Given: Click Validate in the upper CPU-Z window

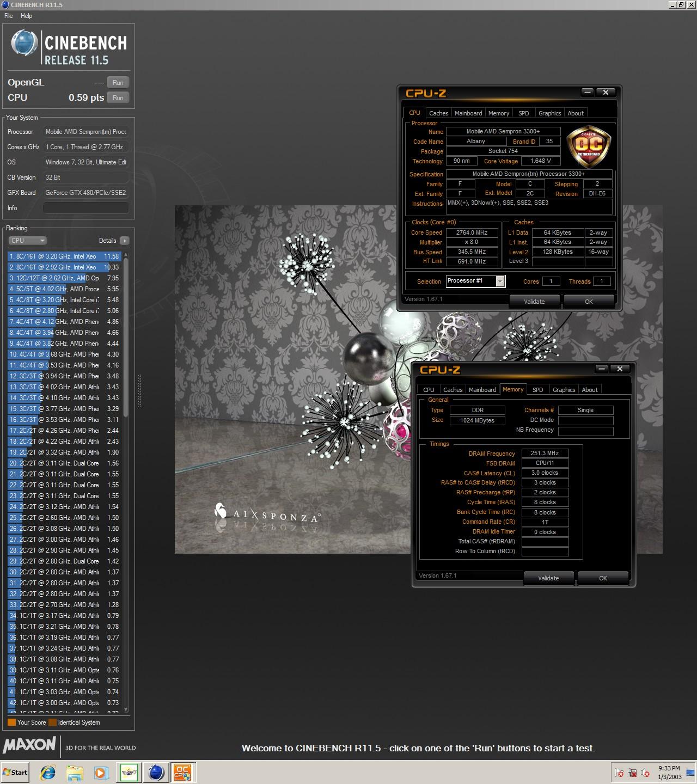Looking at the screenshot, I should (534, 302).
